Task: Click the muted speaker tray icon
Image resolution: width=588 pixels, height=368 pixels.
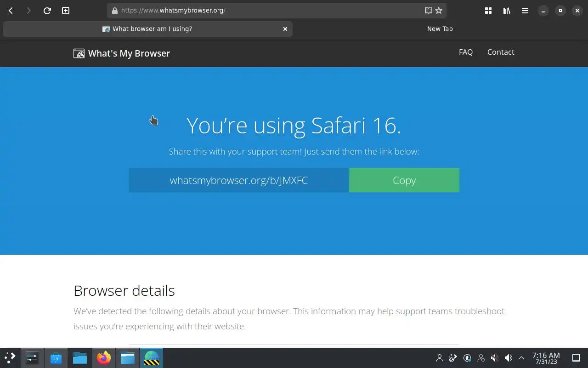Action: pyautogui.click(x=495, y=358)
